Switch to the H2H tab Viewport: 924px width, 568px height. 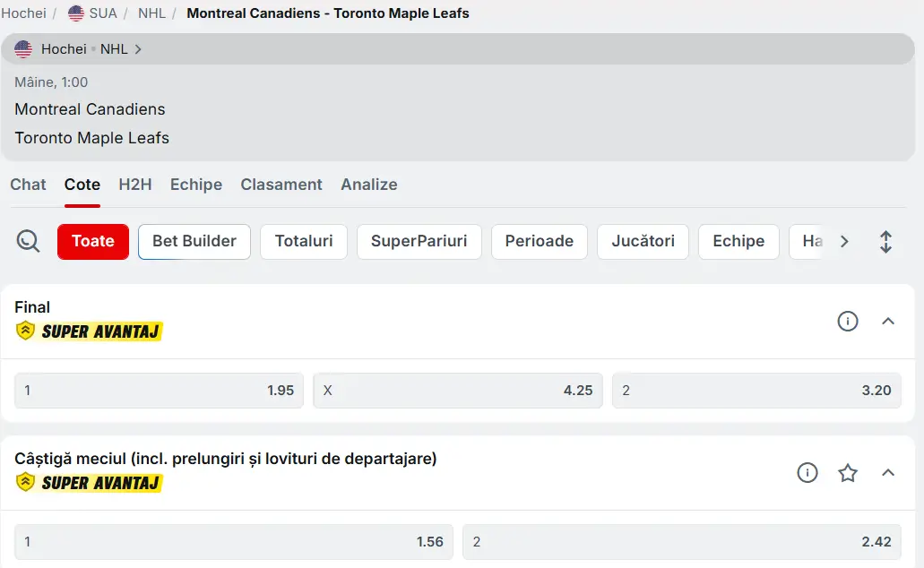point(134,185)
